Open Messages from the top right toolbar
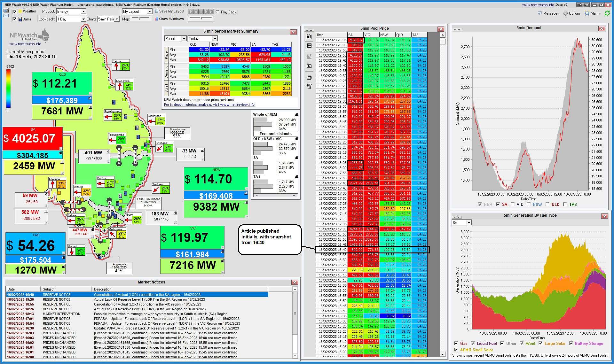Viewport: 614px width, 364px height. coord(548,13)
